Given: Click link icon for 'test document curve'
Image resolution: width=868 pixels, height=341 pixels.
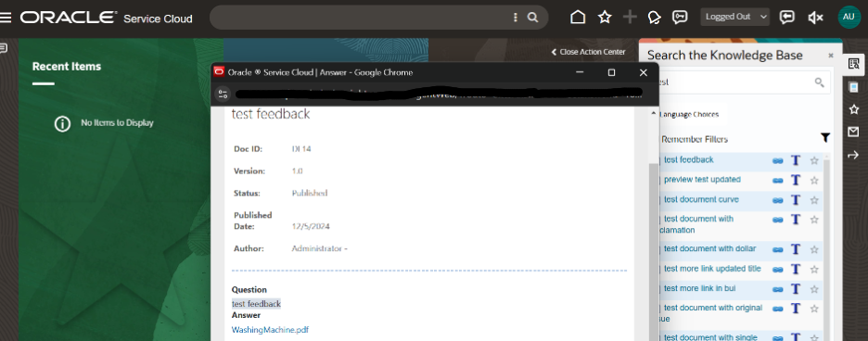Looking at the screenshot, I should click(x=778, y=200).
